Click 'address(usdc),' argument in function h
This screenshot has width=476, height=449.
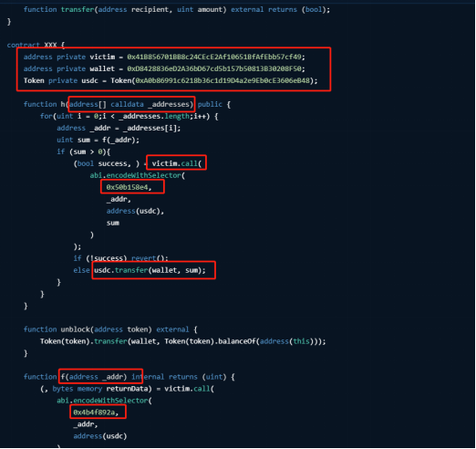point(135,211)
